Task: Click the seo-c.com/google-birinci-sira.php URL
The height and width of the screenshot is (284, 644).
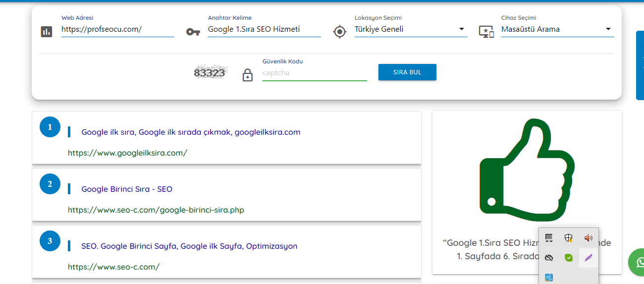Action: tap(156, 210)
